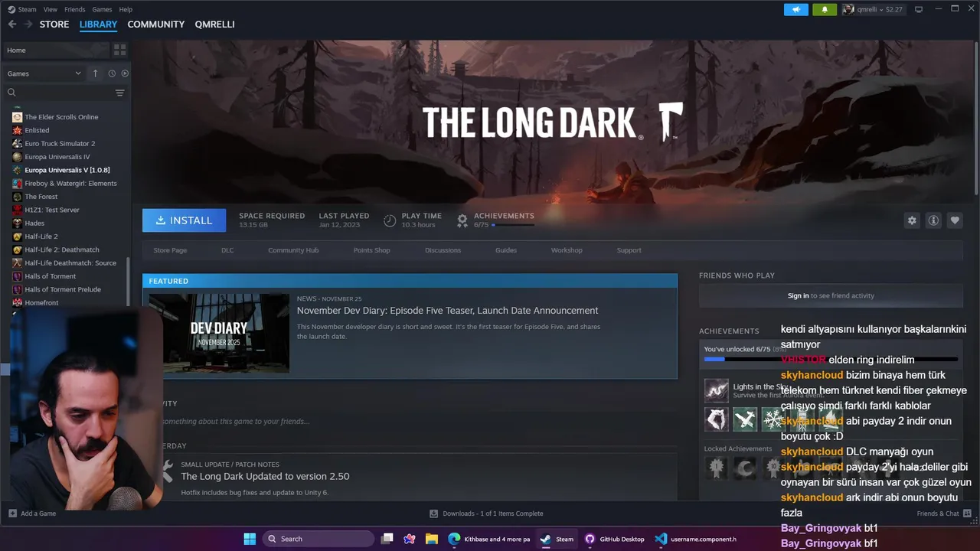Viewport: 980px width, 551px height.
Task: Click the recent activity clock icon
Action: tap(112, 73)
